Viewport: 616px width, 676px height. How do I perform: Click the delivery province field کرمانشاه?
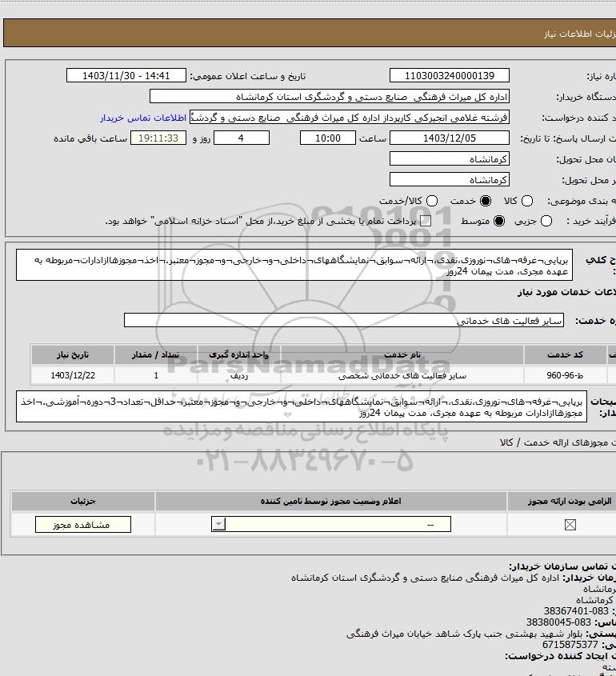tap(449, 158)
